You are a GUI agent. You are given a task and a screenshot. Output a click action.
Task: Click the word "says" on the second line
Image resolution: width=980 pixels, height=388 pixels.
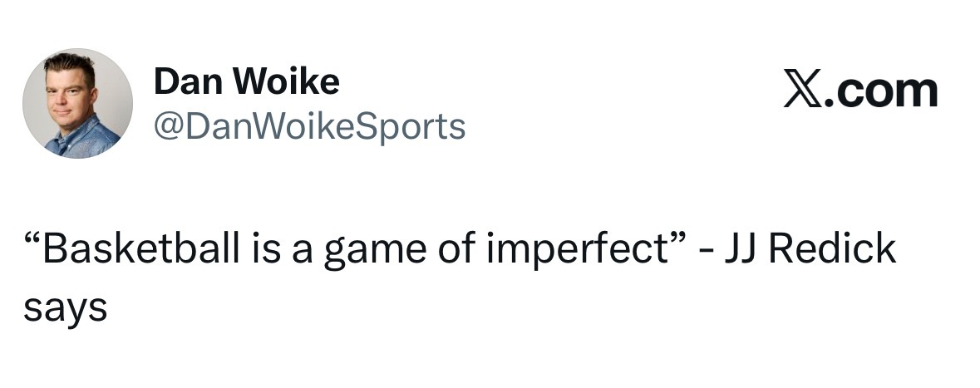pyautogui.click(x=64, y=309)
